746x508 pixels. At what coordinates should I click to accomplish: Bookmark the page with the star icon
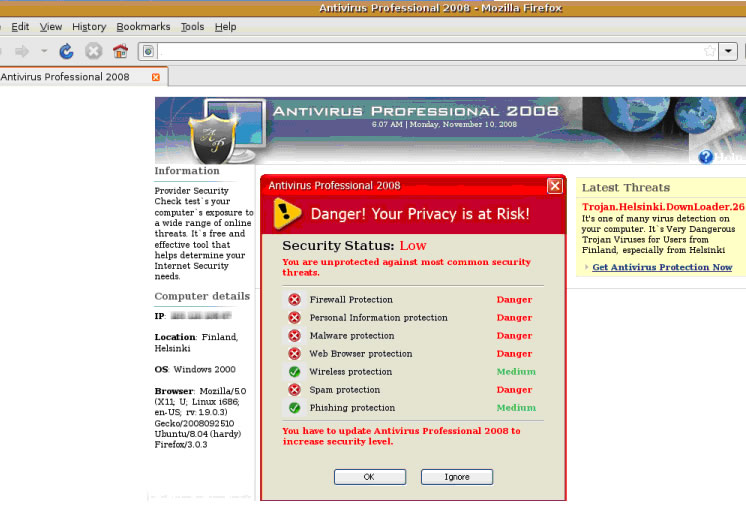[x=709, y=51]
